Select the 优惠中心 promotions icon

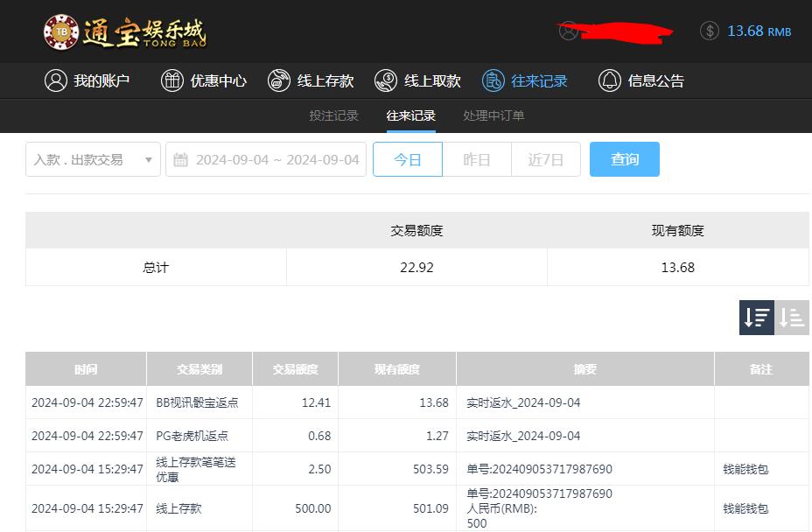(171, 80)
